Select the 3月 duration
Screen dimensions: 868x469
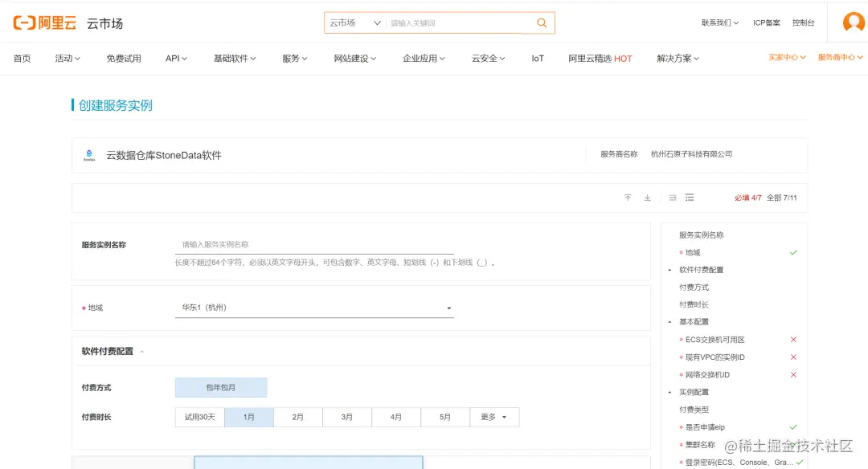(347, 417)
